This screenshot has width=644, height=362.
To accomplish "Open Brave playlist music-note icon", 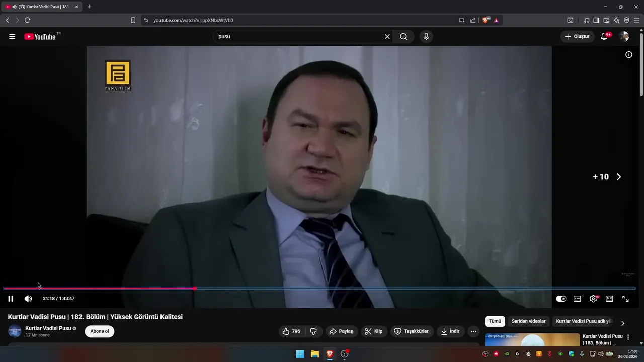I will tap(586, 20).
